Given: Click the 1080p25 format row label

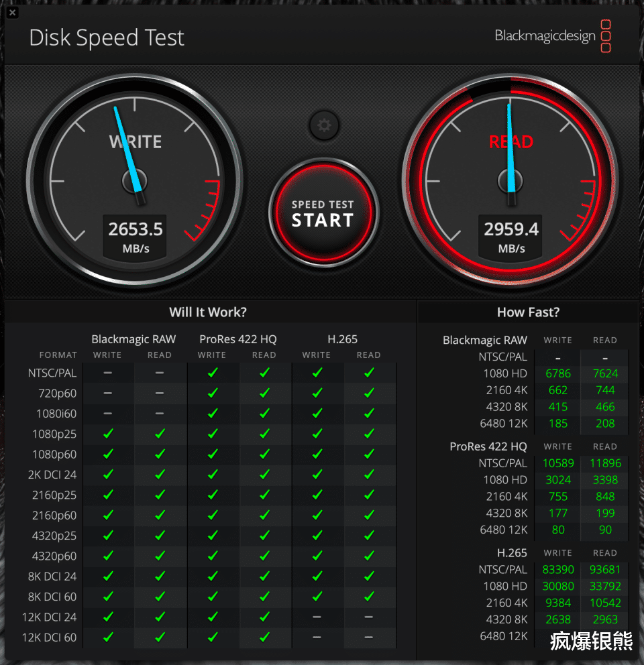Looking at the screenshot, I should click(54, 434).
